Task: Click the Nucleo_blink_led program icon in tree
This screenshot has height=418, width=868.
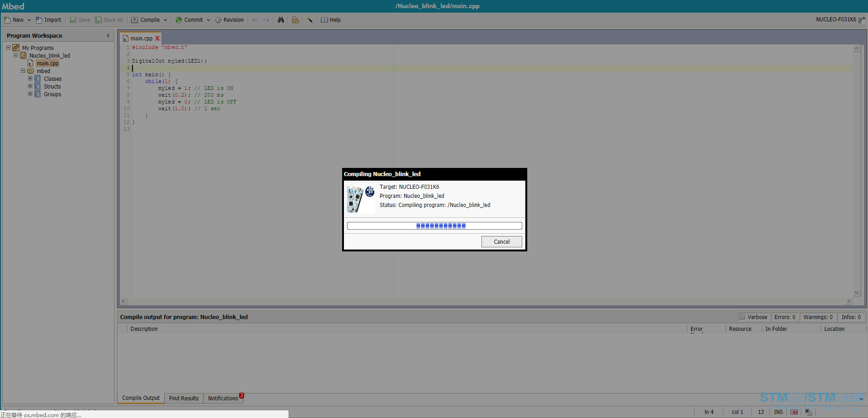Action: [x=23, y=55]
